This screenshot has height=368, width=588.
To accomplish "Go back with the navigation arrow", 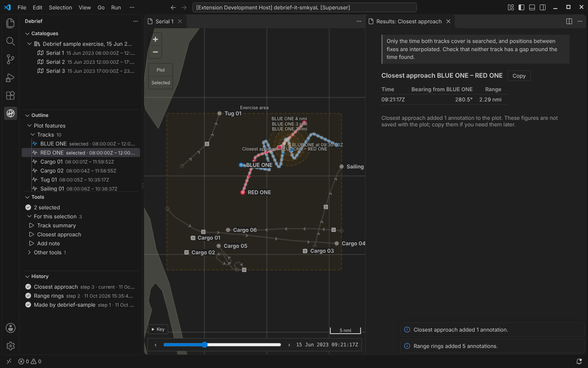I will [x=173, y=7].
